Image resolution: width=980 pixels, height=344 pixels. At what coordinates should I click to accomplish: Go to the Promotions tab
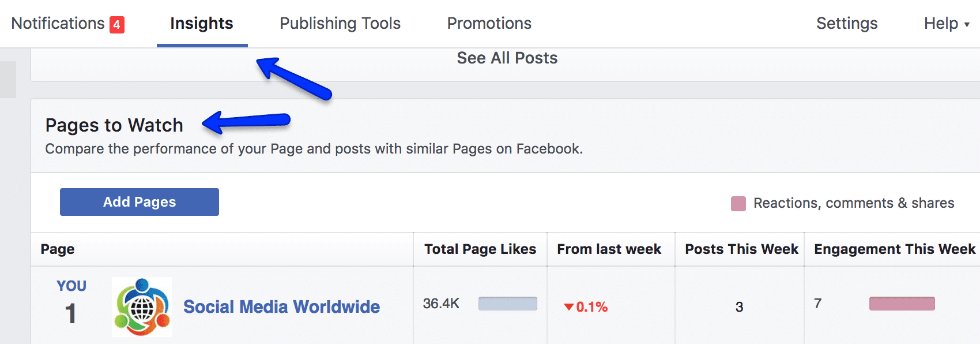coord(489,24)
